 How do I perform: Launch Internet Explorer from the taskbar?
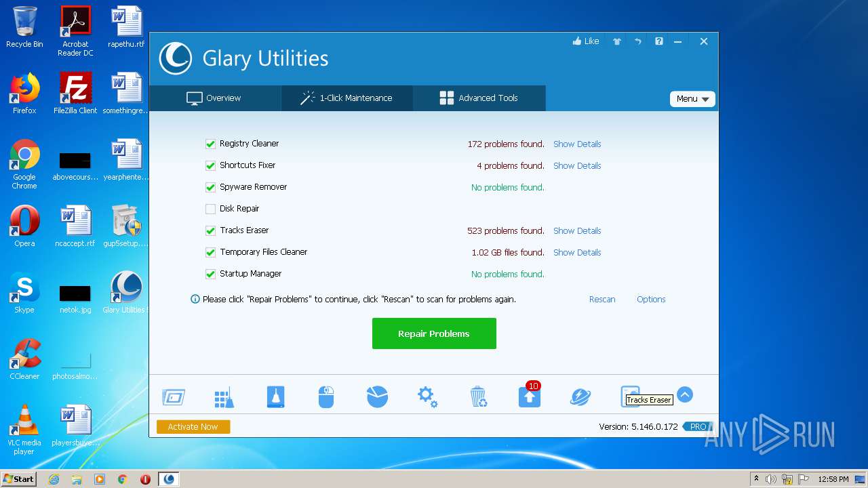click(54, 479)
